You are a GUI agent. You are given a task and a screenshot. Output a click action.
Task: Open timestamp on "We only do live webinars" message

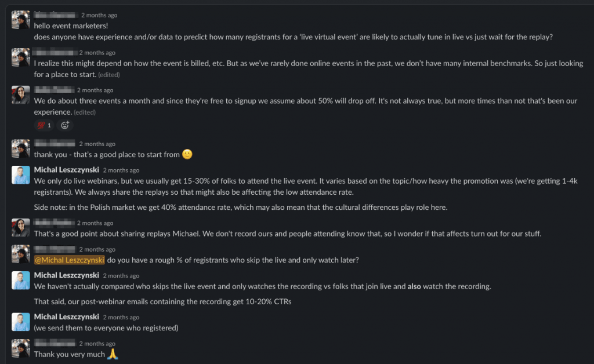tap(121, 170)
